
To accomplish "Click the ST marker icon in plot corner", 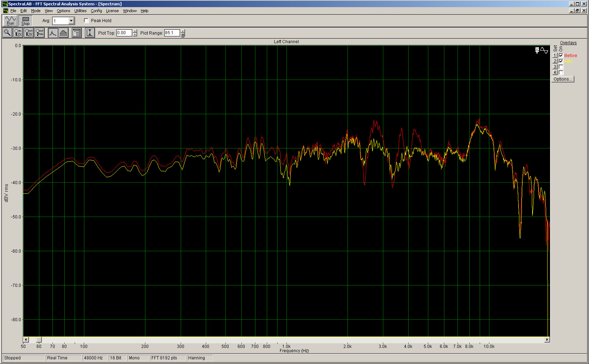I will coord(537,50).
